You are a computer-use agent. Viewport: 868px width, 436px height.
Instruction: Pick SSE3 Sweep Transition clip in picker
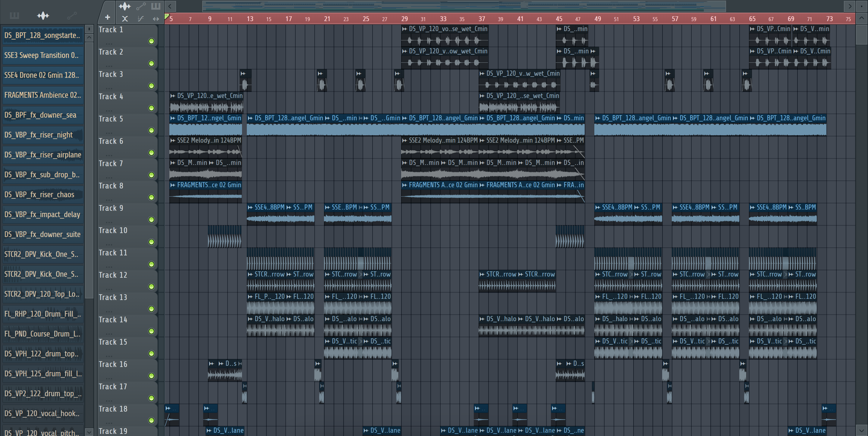click(x=43, y=55)
